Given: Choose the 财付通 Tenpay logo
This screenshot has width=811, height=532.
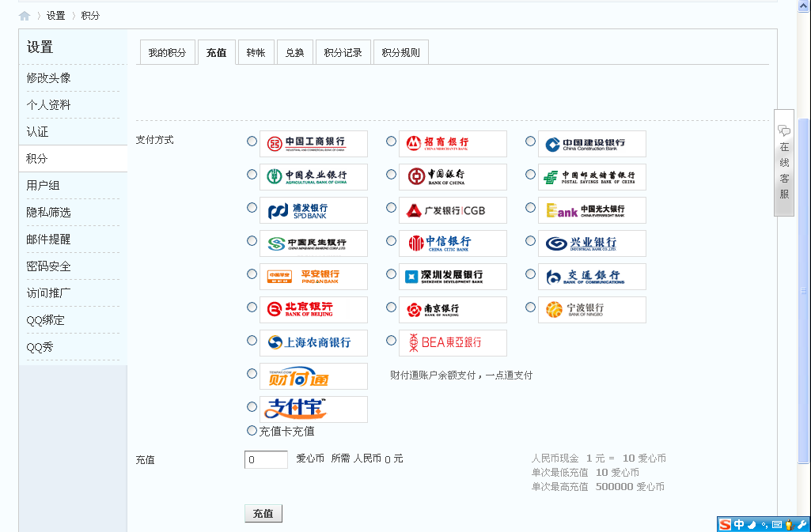Looking at the screenshot, I should point(313,376).
